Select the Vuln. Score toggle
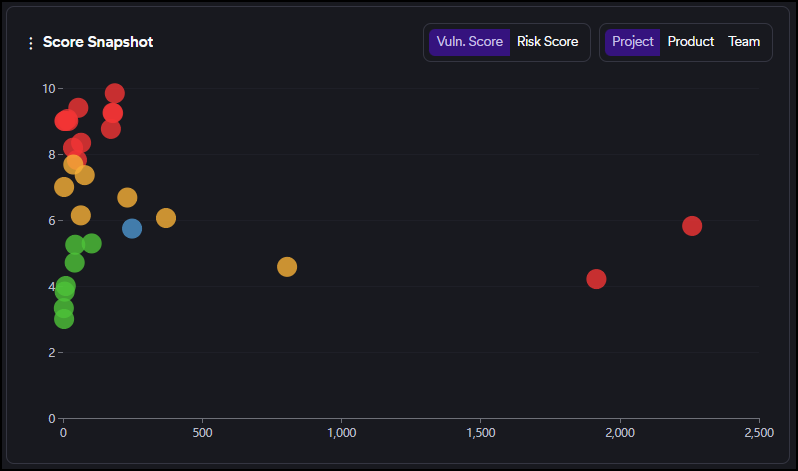The image size is (798, 471). (469, 42)
